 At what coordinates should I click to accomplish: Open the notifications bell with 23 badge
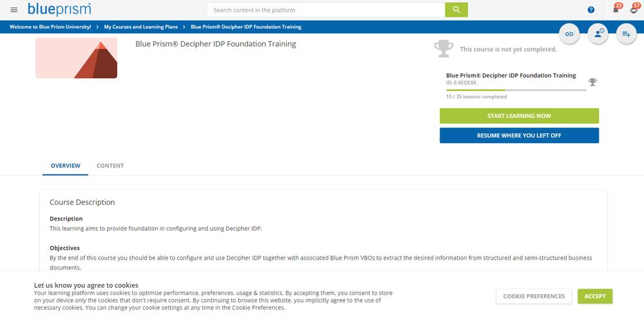pyautogui.click(x=616, y=9)
